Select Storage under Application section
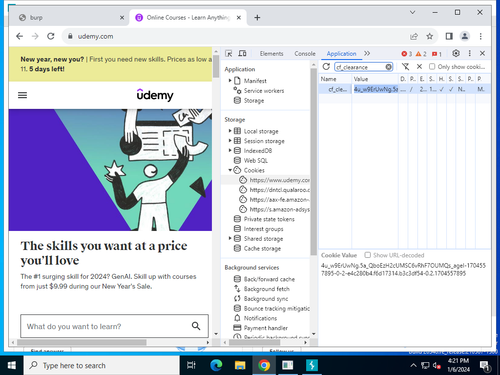Screen dimensions: 500x375 click(254, 100)
